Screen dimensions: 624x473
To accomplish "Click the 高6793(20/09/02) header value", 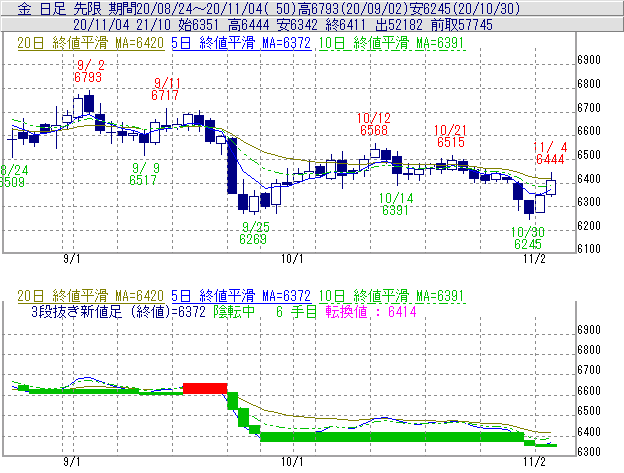I will [x=354, y=8].
